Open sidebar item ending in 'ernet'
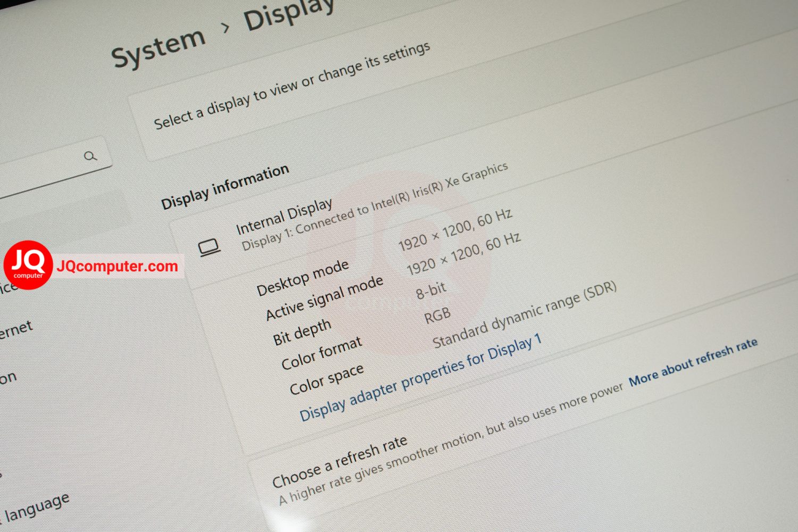This screenshot has height=532, width=798. click(x=16, y=330)
